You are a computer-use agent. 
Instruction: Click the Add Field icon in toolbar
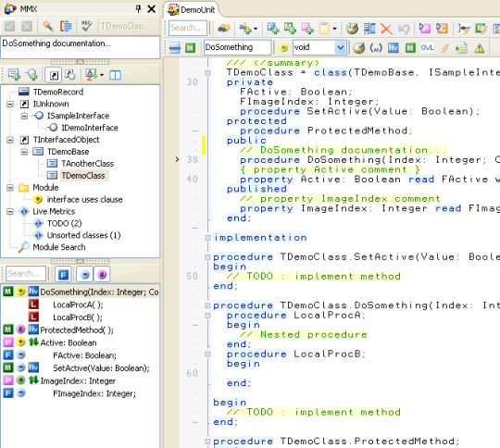click(x=272, y=29)
